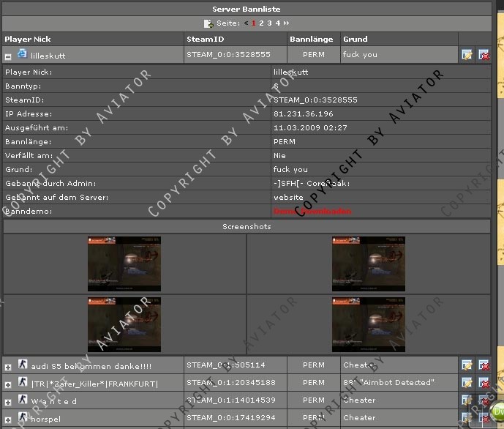Viewport: 504px width, 429px height.
Task: Open the top-left screenshot thumbnail
Action: point(124,253)
